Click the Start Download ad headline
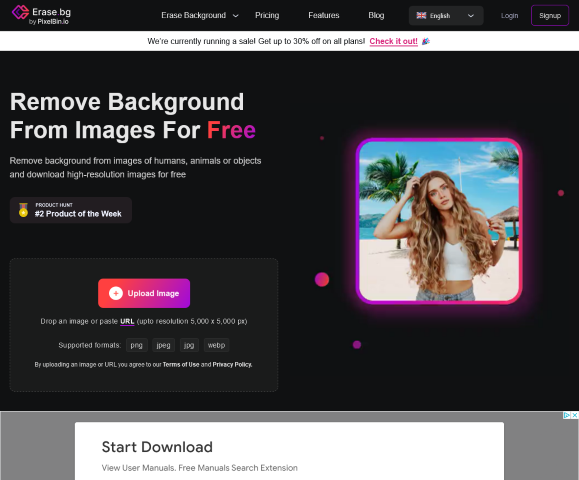Screen dimensions: 579x480 [x=157, y=447]
